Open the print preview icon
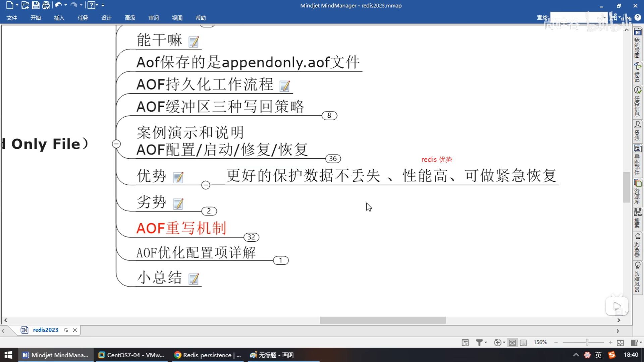644x362 pixels. pyautogui.click(x=46, y=5)
